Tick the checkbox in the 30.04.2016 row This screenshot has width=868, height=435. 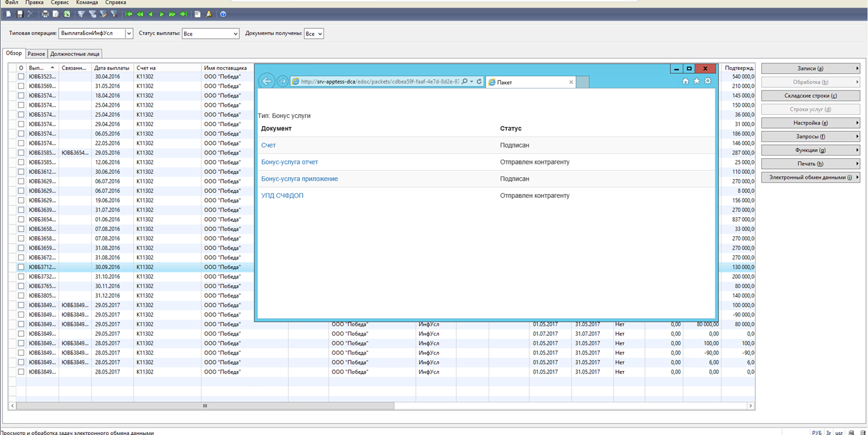pos(21,77)
